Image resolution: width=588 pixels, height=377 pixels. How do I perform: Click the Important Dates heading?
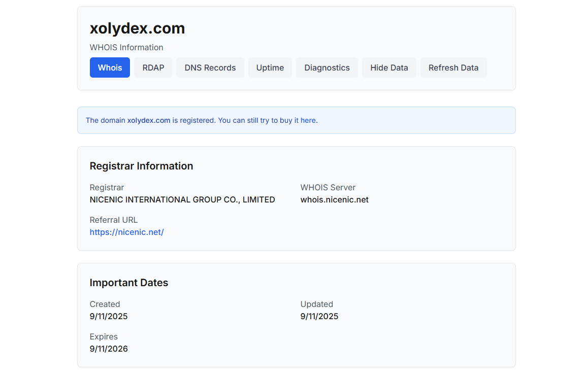click(128, 283)
